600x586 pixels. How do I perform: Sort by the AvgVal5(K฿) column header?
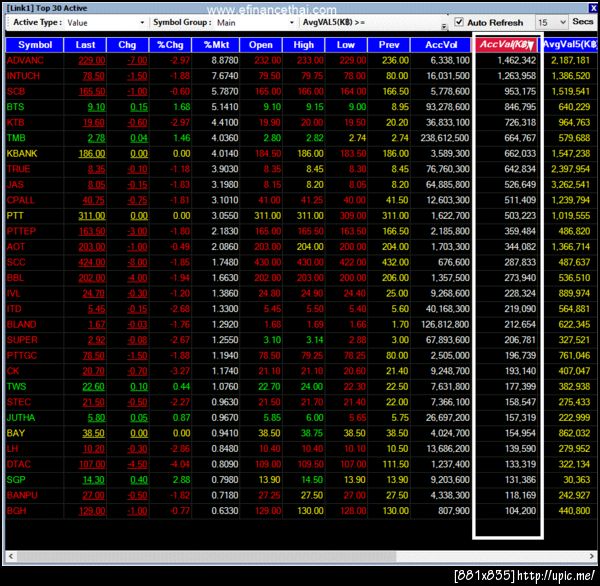click(570, 45)
